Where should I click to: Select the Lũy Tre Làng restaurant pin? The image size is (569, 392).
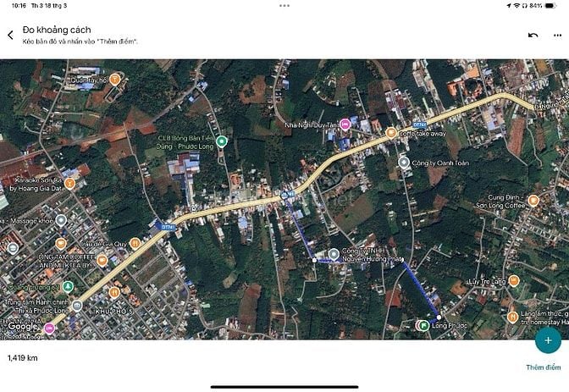[x=513, y=280]
